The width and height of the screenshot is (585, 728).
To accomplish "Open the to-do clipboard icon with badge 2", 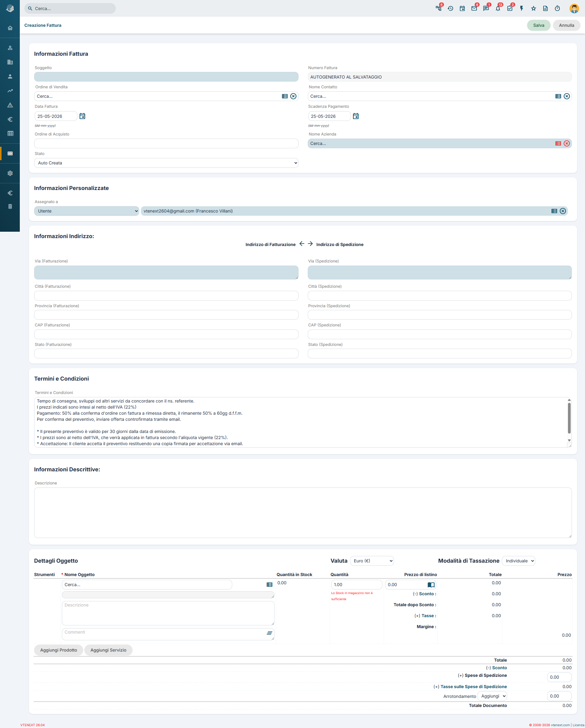I will (x=510, y=9).
